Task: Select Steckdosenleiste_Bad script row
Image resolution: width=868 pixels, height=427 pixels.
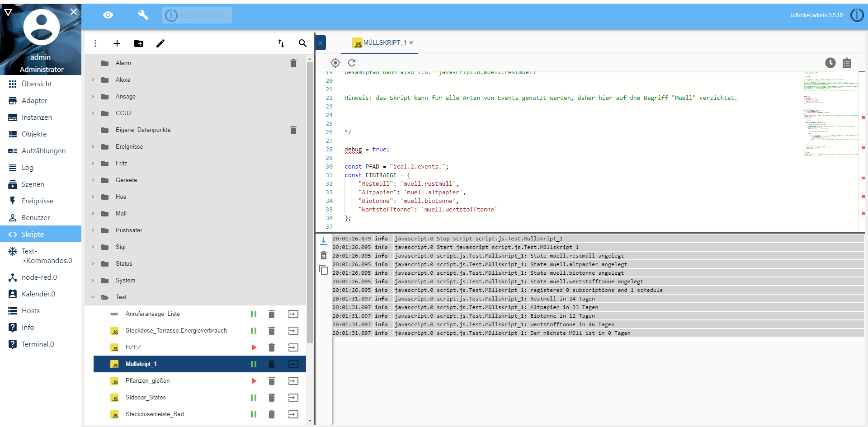Action: tap(200, 414)
